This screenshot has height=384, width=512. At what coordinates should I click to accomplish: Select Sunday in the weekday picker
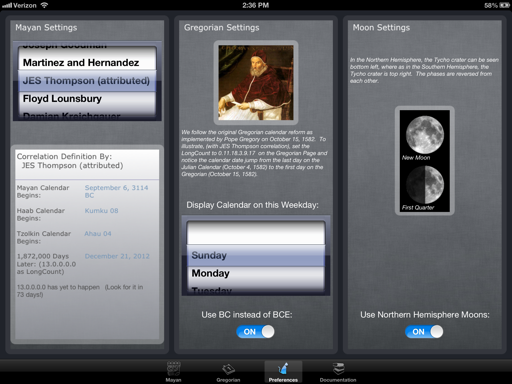click(x=256, y=255)
